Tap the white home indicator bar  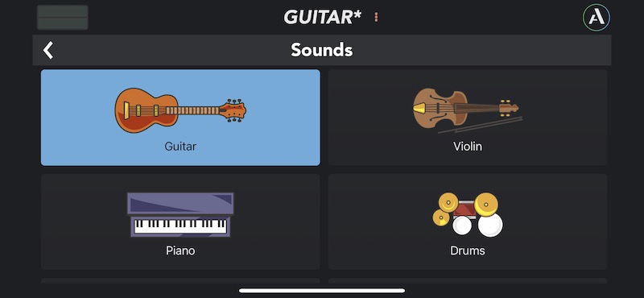322,291
